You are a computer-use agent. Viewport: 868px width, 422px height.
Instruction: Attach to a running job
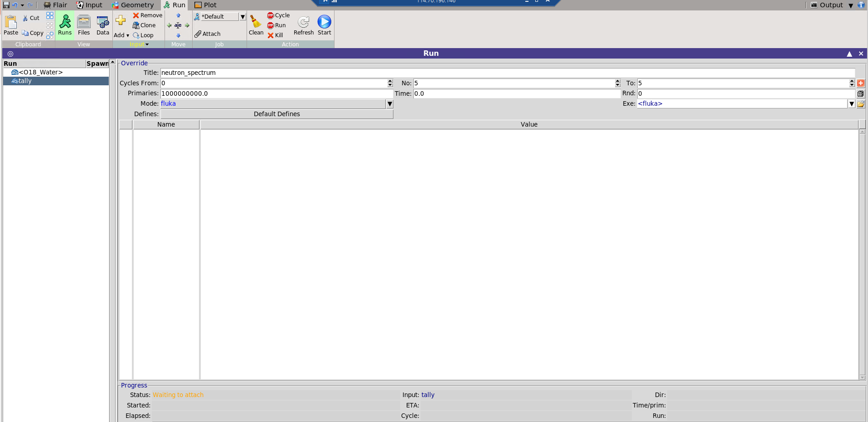pos(208,34)
